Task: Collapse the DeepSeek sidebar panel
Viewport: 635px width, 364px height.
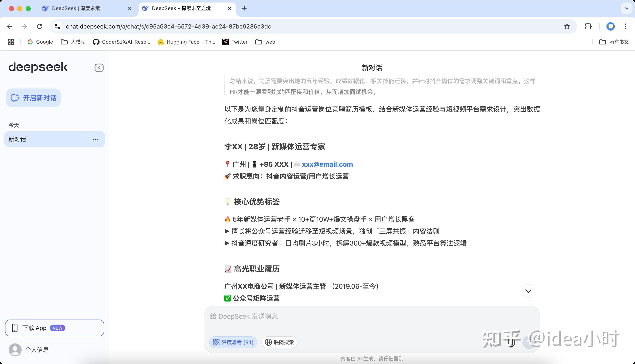Action: point(99,68)
